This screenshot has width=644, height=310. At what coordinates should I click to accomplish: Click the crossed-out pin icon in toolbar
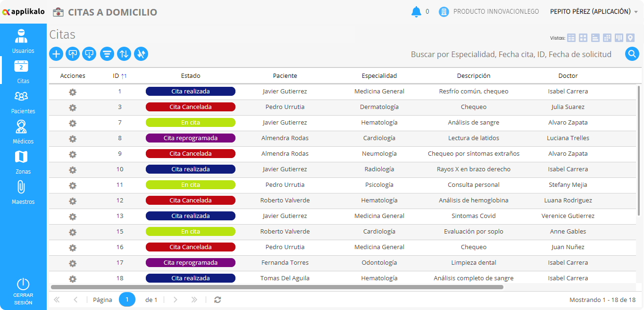(141, 54)
